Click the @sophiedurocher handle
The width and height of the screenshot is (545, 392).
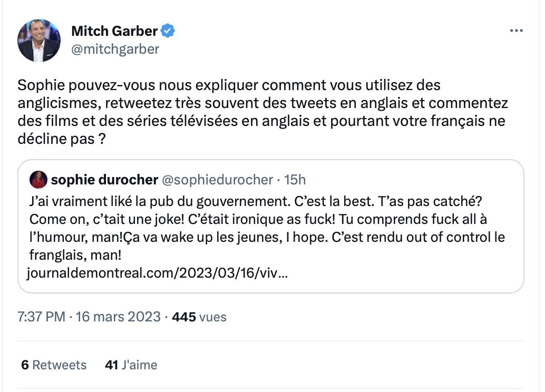pos(218,180)
